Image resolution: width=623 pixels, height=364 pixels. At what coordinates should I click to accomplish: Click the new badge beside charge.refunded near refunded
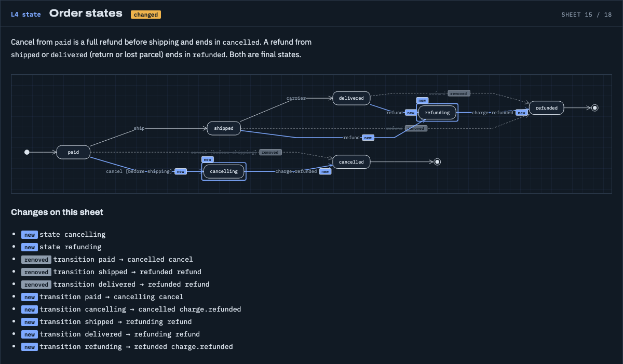point(522,113)
